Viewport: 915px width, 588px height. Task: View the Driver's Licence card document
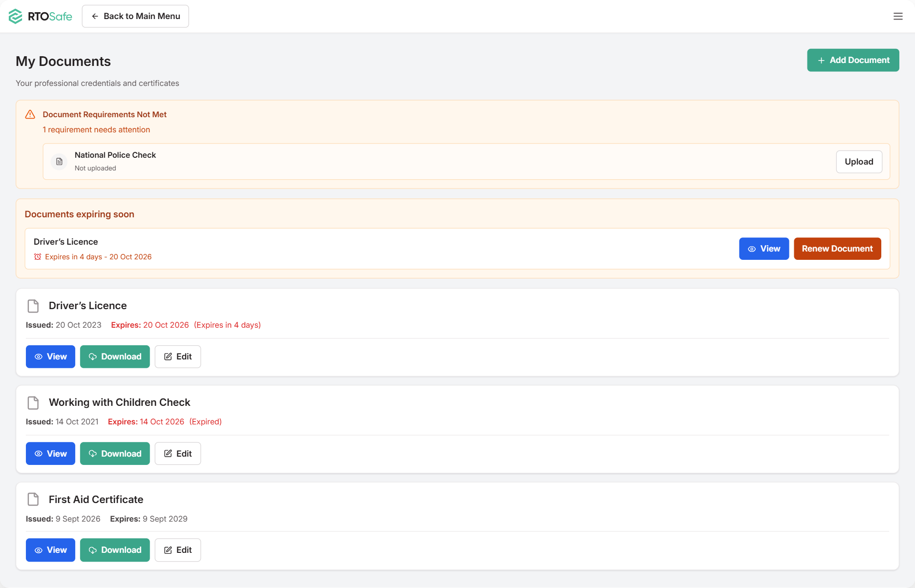[x=50, y=357]
